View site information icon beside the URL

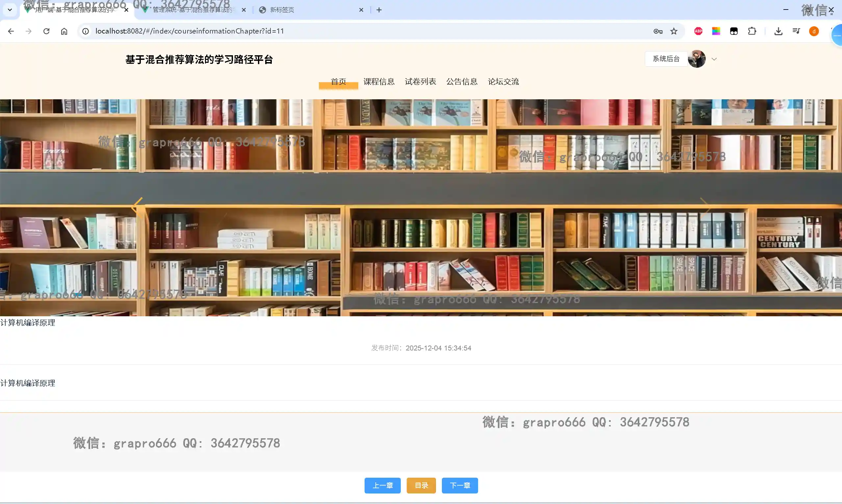pos(86,31)
